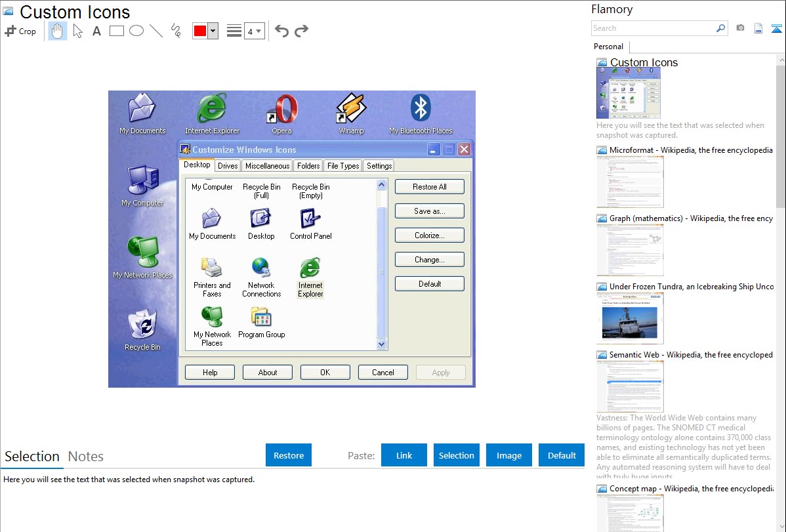This screenshot has width=786, height=532.
Task: Open the color picker dropdown arrow
Action: (213, 31)
